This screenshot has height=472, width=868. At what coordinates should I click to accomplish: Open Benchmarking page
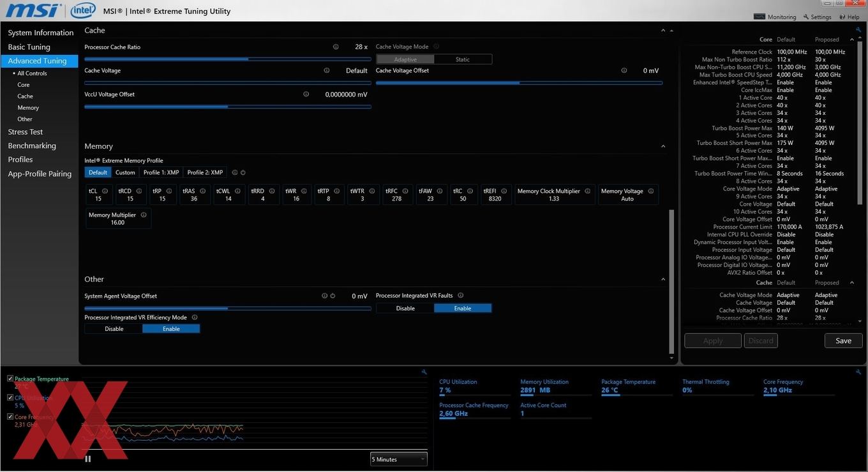tap(32, 146)
